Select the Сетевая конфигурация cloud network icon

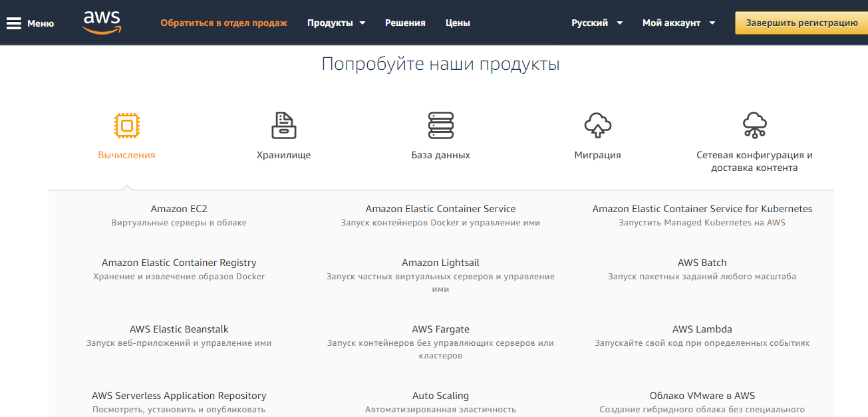click(x=756, y=124)
